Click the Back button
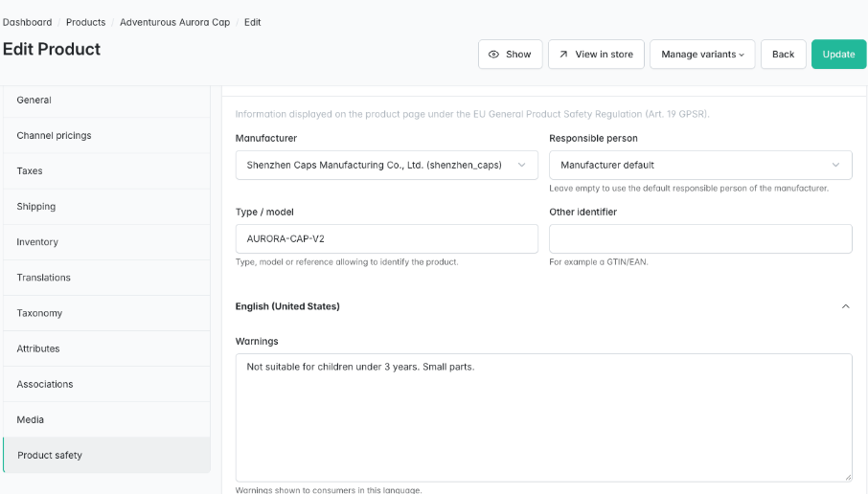 783,55
